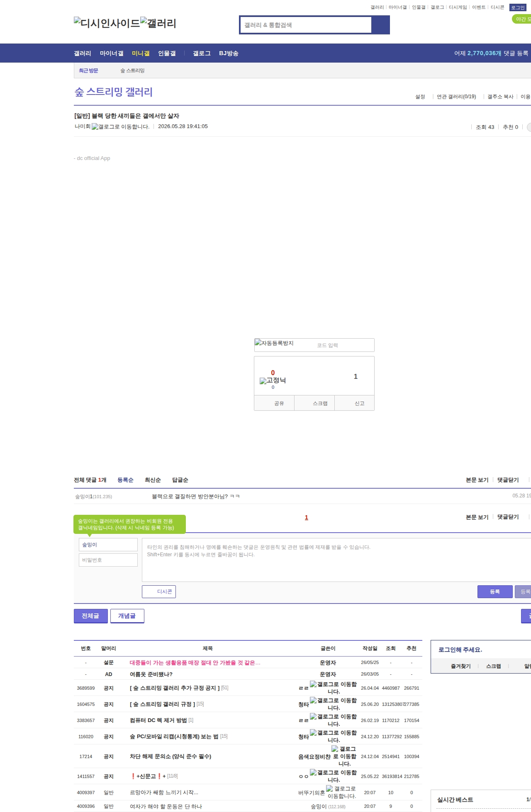Click the 신고 report button
This screenshot has height=812, width=531.
pos(355,403)
